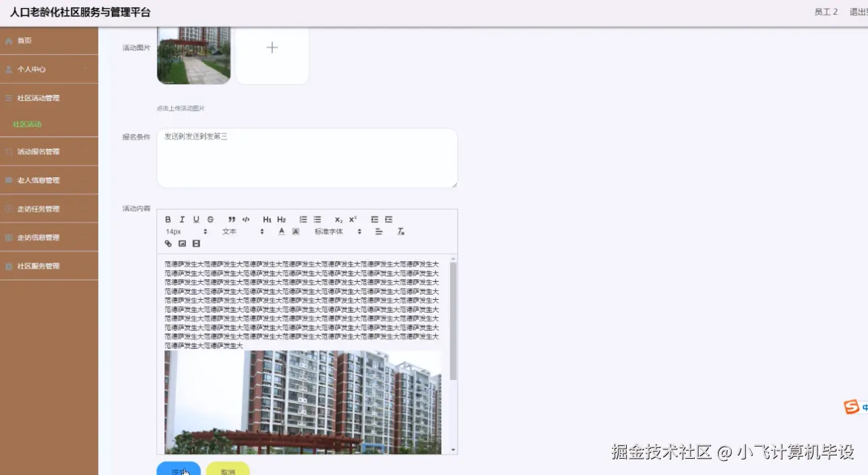Open the 文本 paragraph style dropdown
868x475 pixels.
pyautogui.click(x=229, y=232)
